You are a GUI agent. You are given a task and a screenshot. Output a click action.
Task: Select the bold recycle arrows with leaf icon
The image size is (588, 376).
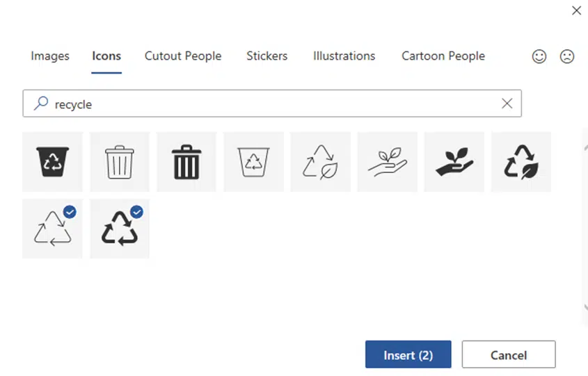pos(521,162)
